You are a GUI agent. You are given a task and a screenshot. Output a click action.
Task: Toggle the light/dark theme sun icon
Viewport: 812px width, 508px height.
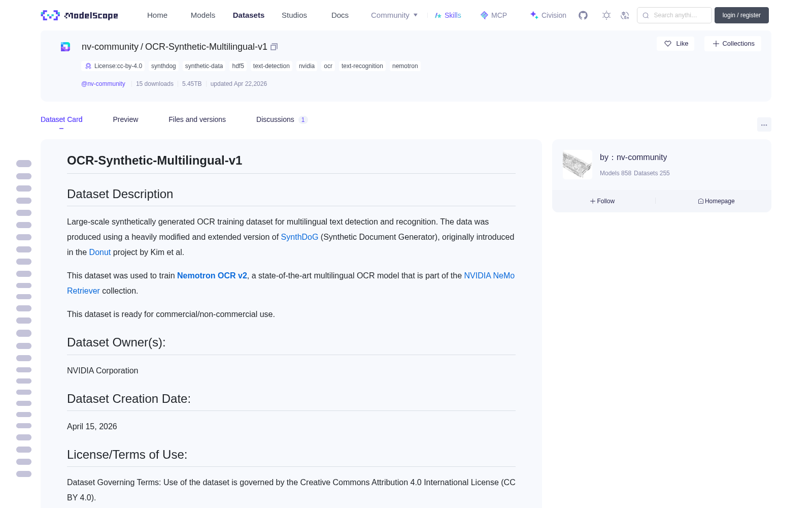606,15
